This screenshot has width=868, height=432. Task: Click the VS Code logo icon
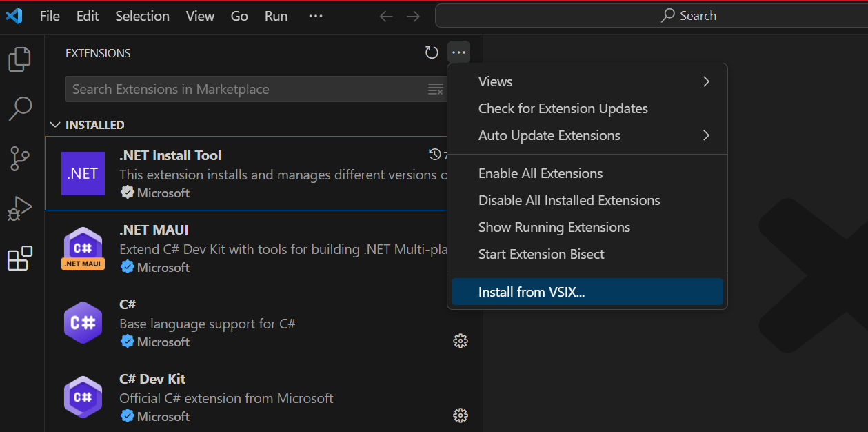coord(14,15)
